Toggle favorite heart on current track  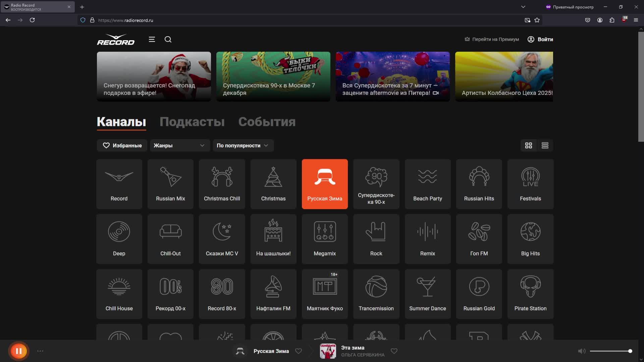(394, 351)
